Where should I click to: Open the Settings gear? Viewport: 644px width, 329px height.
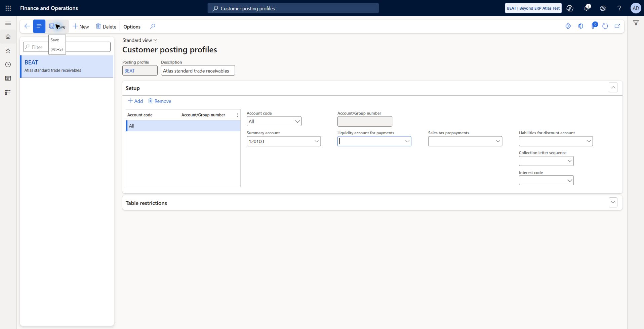tap(603, 8)
